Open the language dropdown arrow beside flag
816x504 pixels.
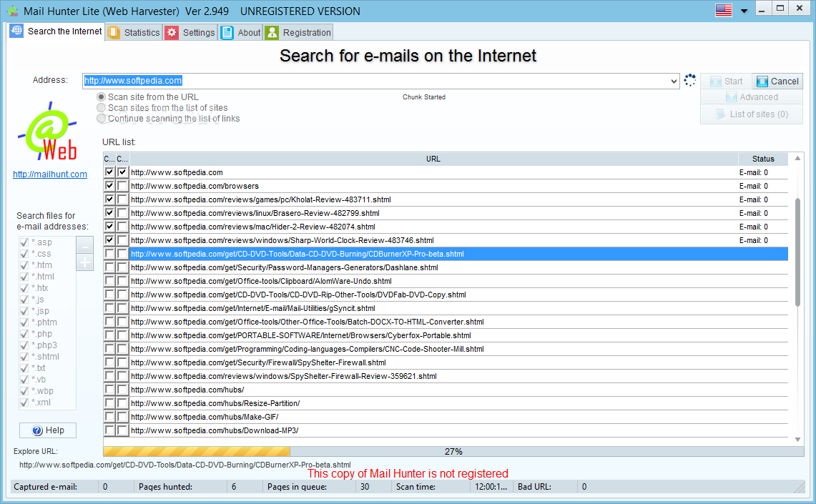click(744, 11)
